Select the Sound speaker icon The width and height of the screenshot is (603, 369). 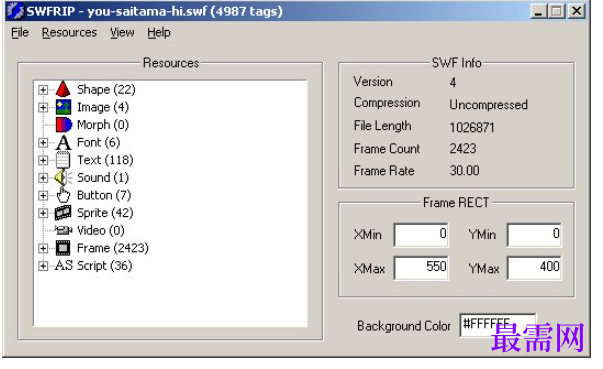[63, 178]
